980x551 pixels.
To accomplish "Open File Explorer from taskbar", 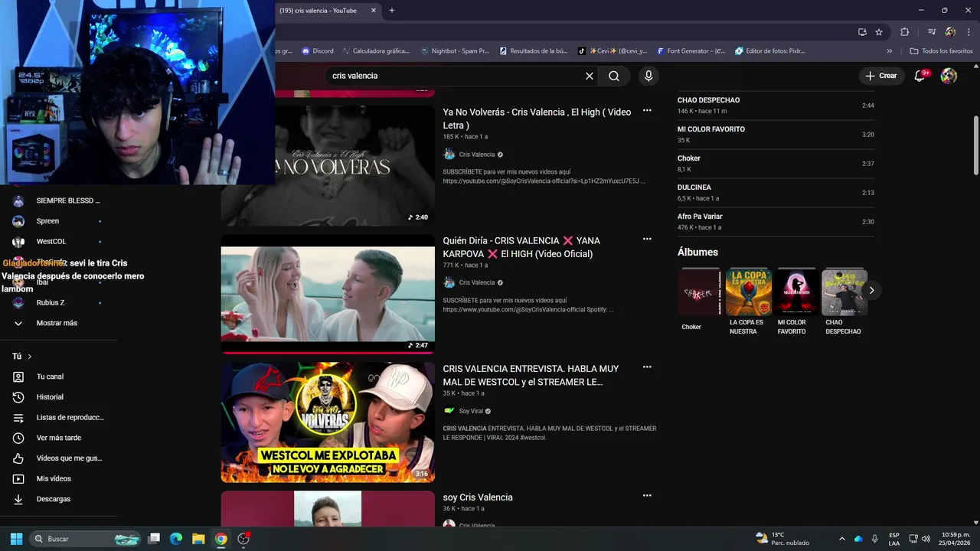I will pyautogui.click(x=198, y=539).
